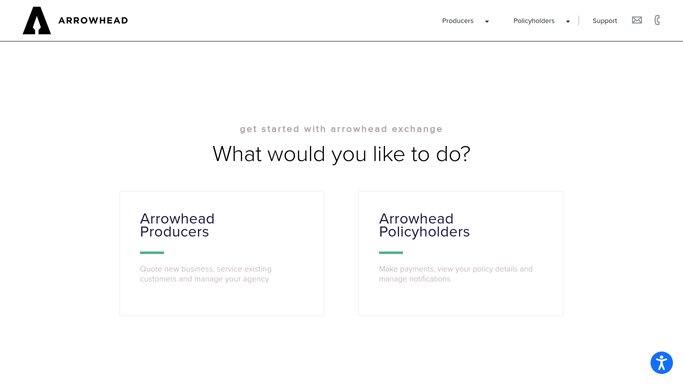This screenshot has width=683, height=384.
Task: Expand the Policyholders dropdown arrow
Action: pyautogui.click(x=568, y=21)
